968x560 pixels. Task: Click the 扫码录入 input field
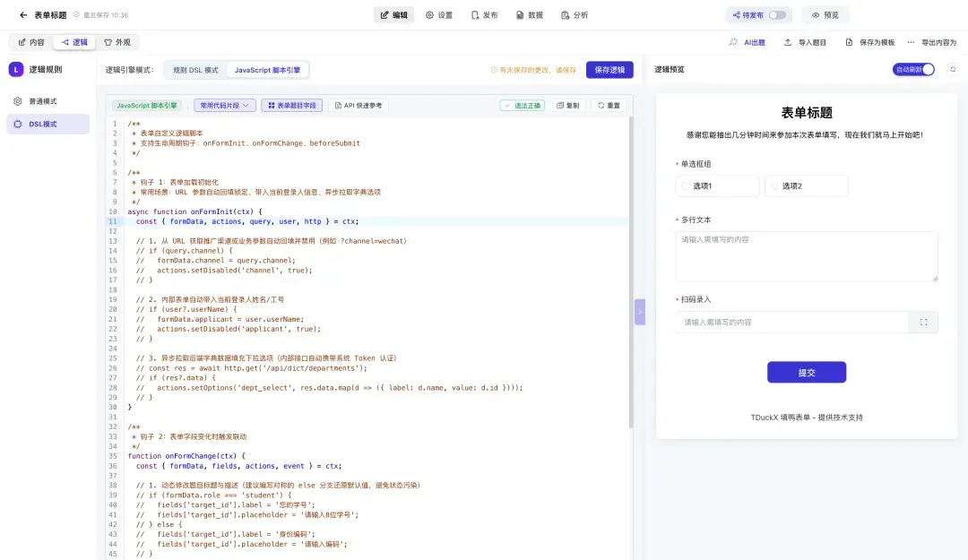click(x=792, y=323)
